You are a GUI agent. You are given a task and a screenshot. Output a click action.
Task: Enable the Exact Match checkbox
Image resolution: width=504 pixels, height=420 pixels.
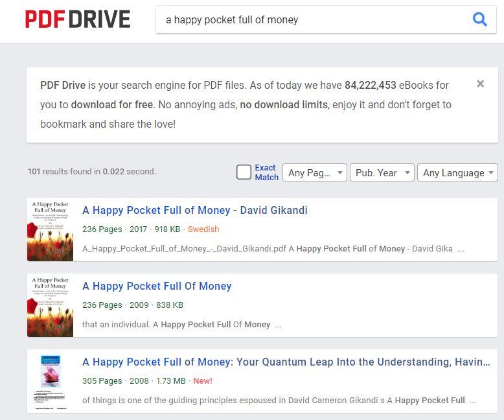(x=244, y=172)
